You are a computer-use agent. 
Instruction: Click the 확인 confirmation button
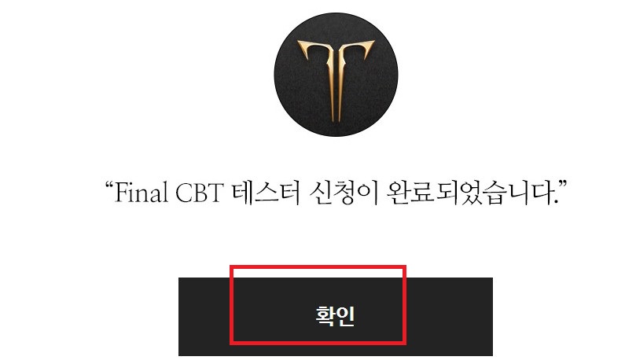[x=335, y=317]
